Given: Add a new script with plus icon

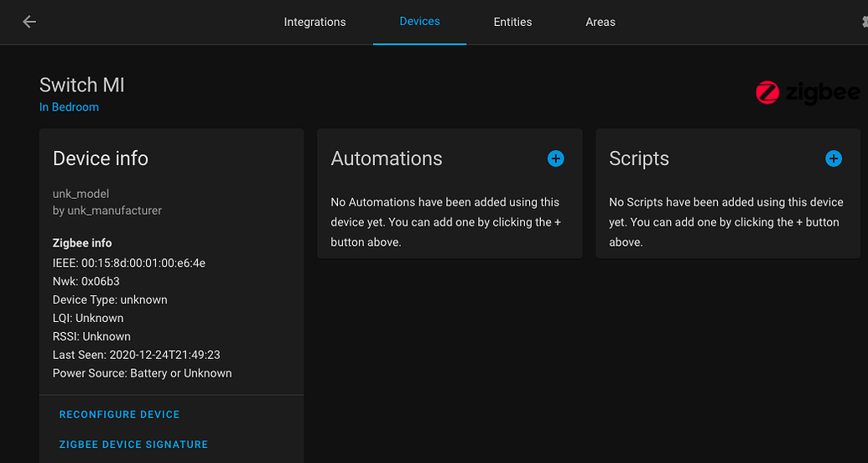Looking at the screenshot, I should 833,159.
